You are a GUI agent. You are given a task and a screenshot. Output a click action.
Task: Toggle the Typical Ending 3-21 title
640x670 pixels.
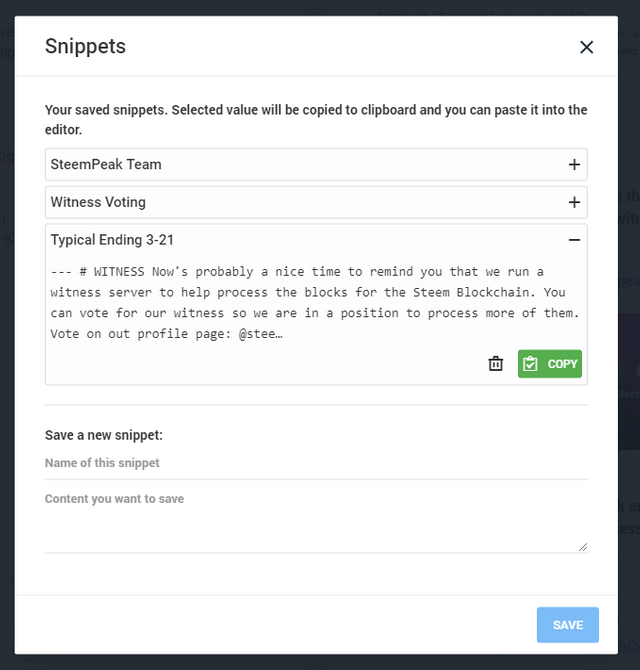113,240
